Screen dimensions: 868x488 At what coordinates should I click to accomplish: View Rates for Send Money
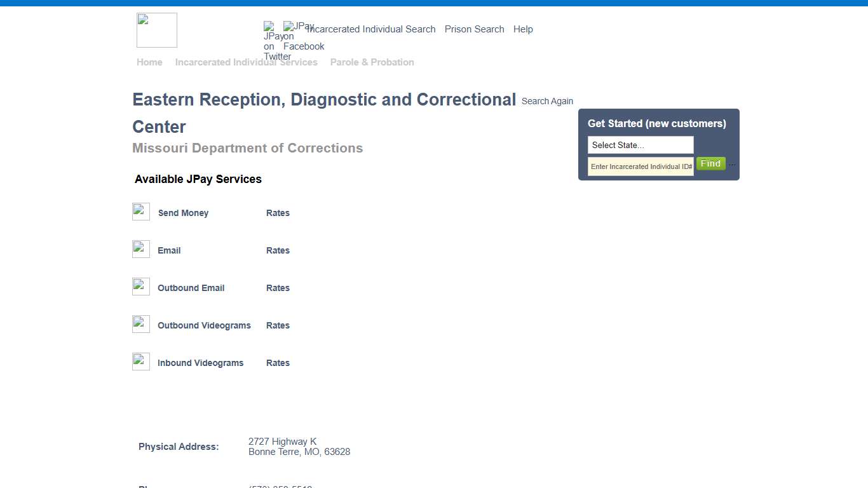pos(278,213)
